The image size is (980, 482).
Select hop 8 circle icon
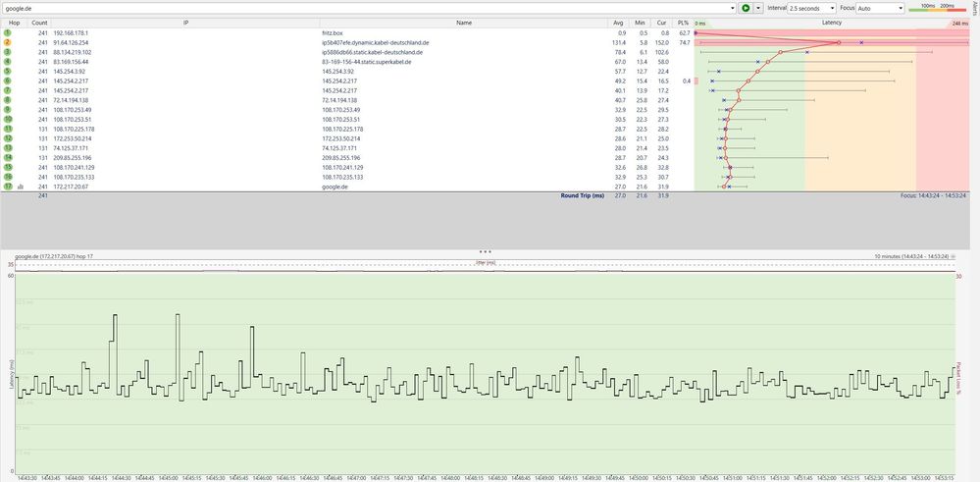click(8, 100)
